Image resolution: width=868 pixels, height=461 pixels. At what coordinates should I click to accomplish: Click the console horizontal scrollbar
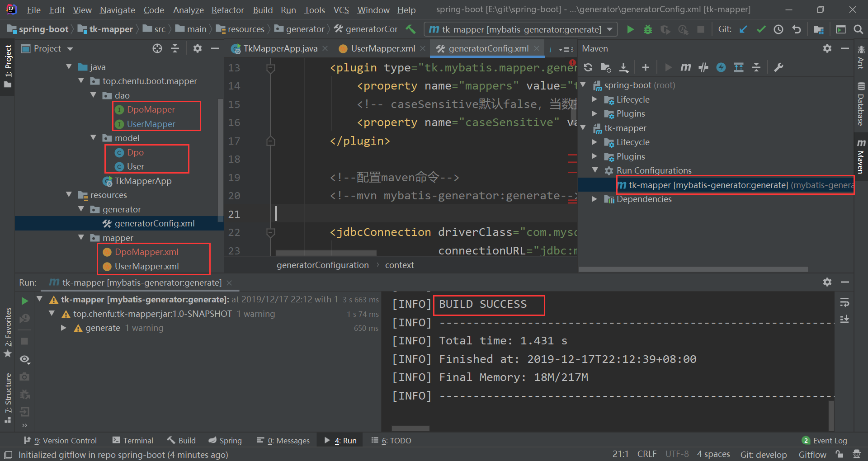click(410, 428)
